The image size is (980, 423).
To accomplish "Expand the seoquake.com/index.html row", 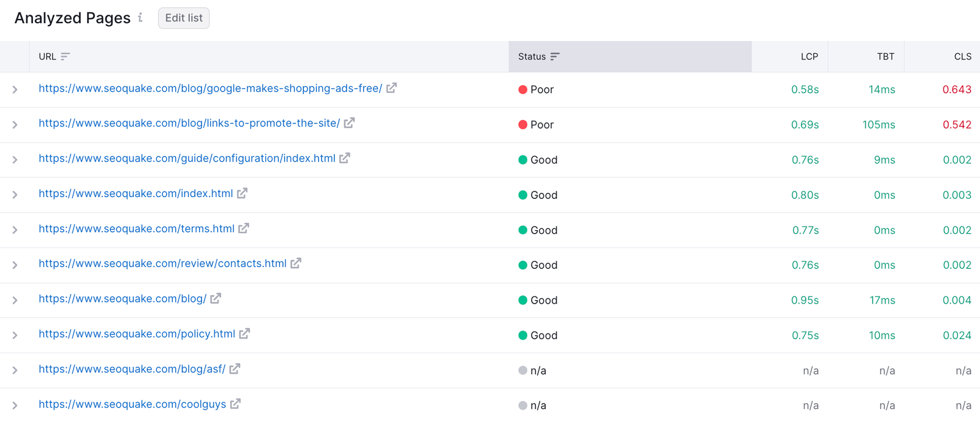I will tap(15, 195).
